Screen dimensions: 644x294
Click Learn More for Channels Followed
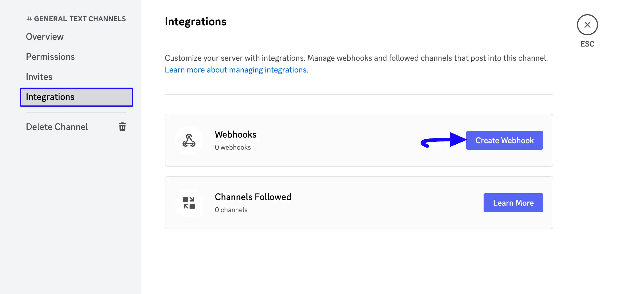[513, 203]
